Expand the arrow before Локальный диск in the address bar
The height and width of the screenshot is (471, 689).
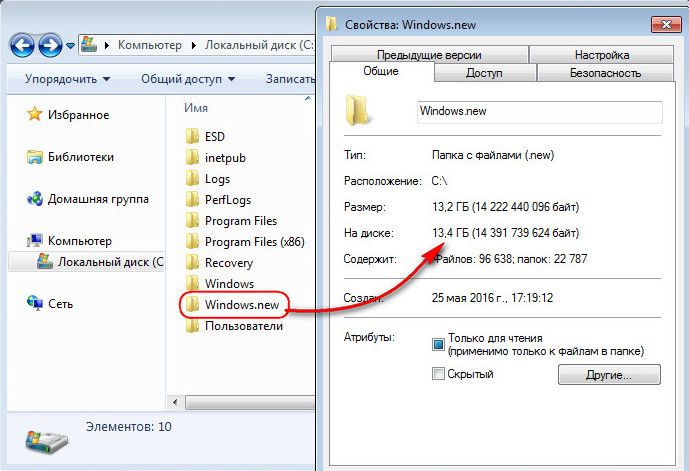pyautogui.click(x=194, y=45)
